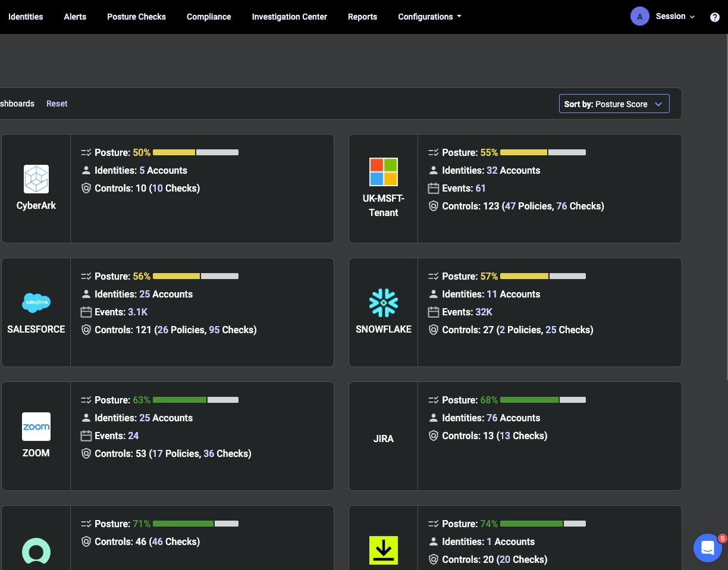The height and width of the screenshot is (570, 728).
Task: Click the controls shield icon on Snowflake card
Action: point(434,330)
